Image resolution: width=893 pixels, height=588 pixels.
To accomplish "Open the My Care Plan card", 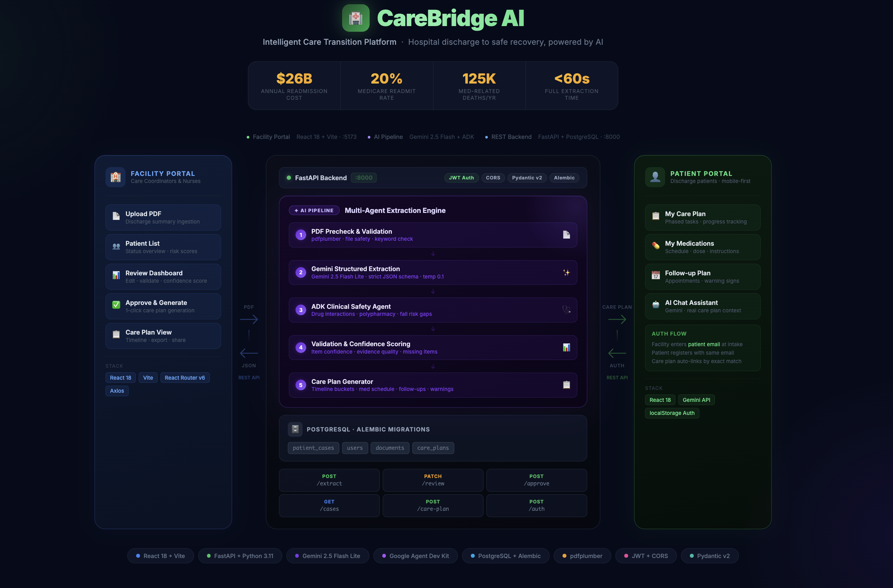I will click(703, 218).
